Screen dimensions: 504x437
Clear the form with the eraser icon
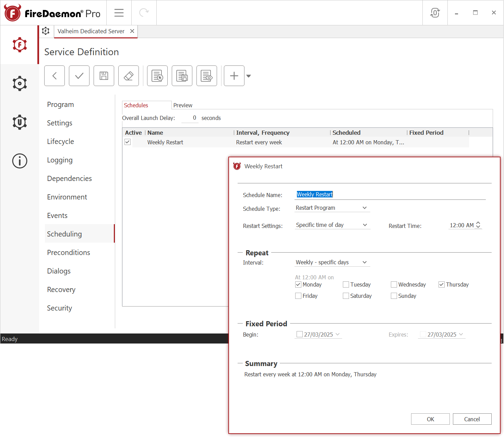coord(129,76)
